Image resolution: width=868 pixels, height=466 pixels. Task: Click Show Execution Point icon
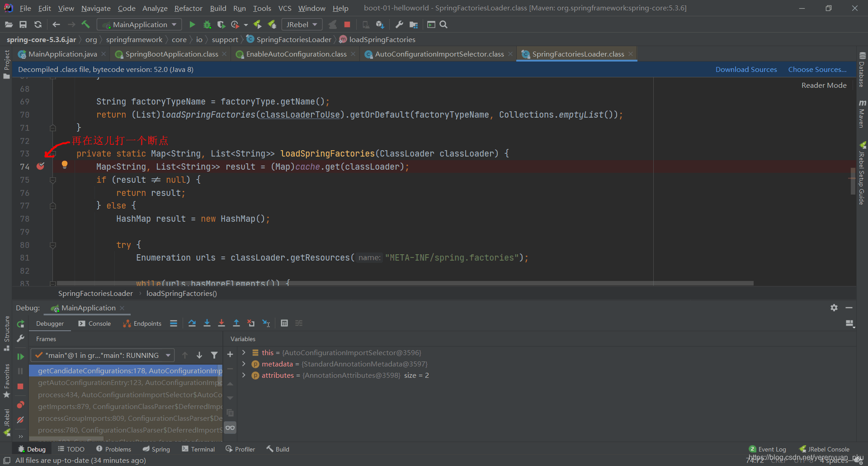pyautogui.click(x=174, y=323)
